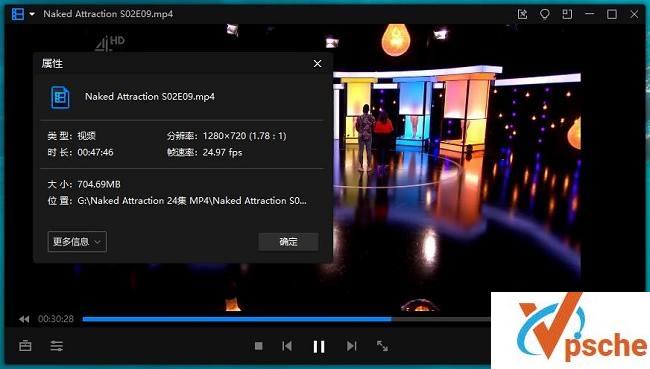The height and width of the screenshot is (369, 650).
Task: Click the resolution value 1280×720 (1.78 : 1)
Action: (x=245, y=136)
